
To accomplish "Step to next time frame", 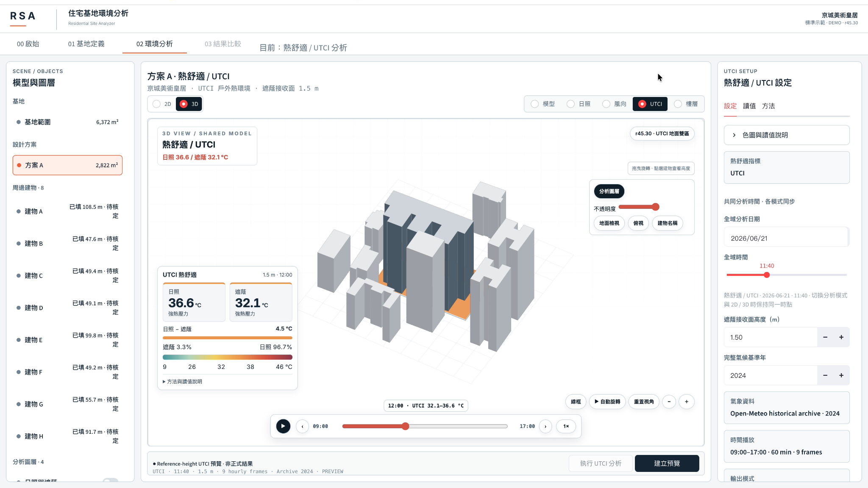I will pyautogui.click(x=545, y=426).
